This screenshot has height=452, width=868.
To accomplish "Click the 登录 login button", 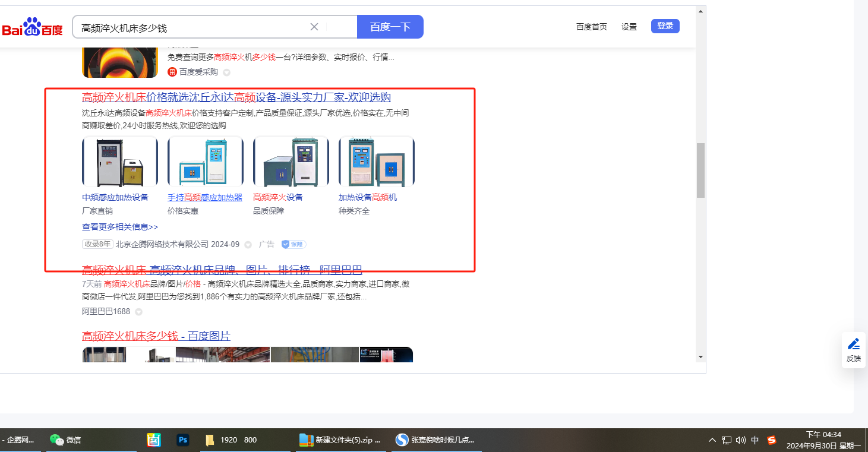I will pos(665,26).
